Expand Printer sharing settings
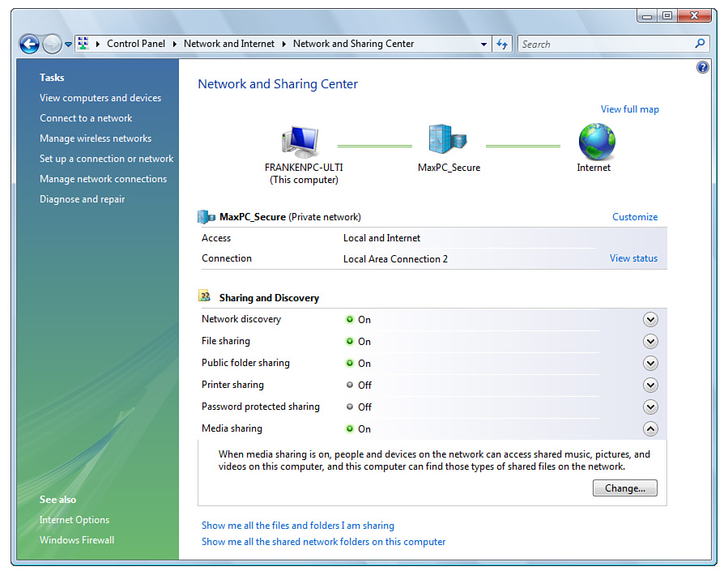The image size is (728, 575). [650, 385]
